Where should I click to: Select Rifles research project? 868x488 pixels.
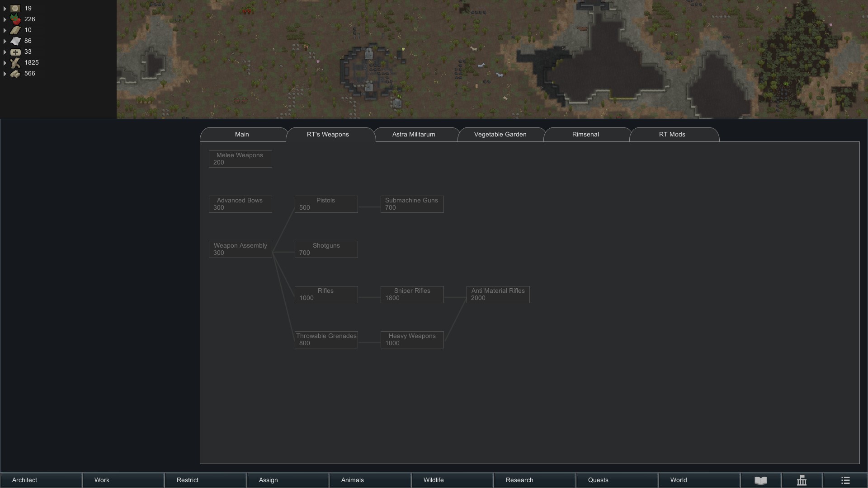[x=326, y=295]
